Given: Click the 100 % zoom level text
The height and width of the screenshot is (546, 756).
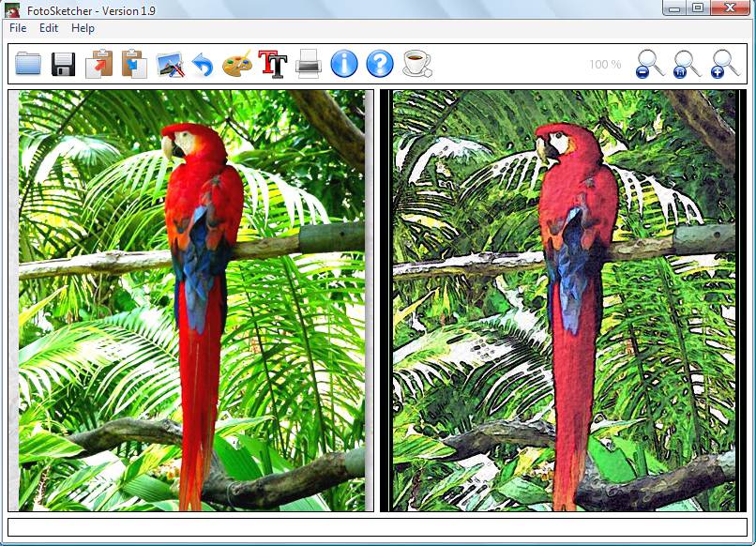Looking at the screenshot, I should coord(605,64).
